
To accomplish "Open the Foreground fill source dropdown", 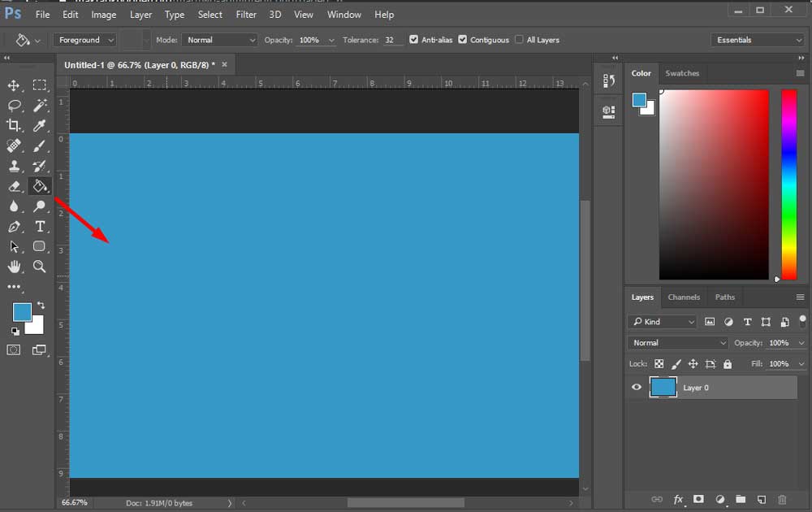I will click(x=85, y=40).
